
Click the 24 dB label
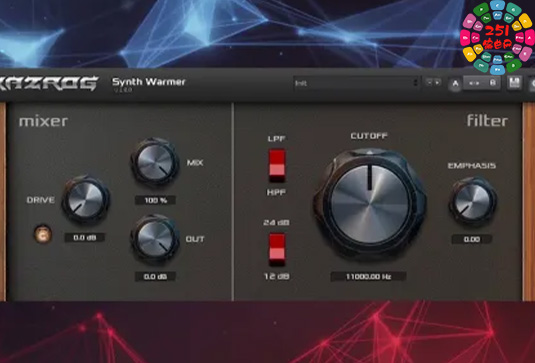point(276,222)
